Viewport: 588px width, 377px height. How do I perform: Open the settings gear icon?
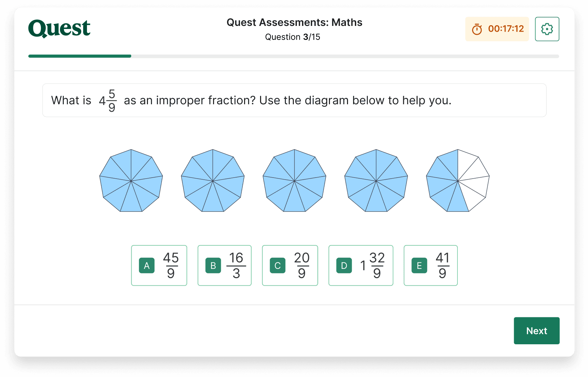pyautogui.click(x=547, y=29)
